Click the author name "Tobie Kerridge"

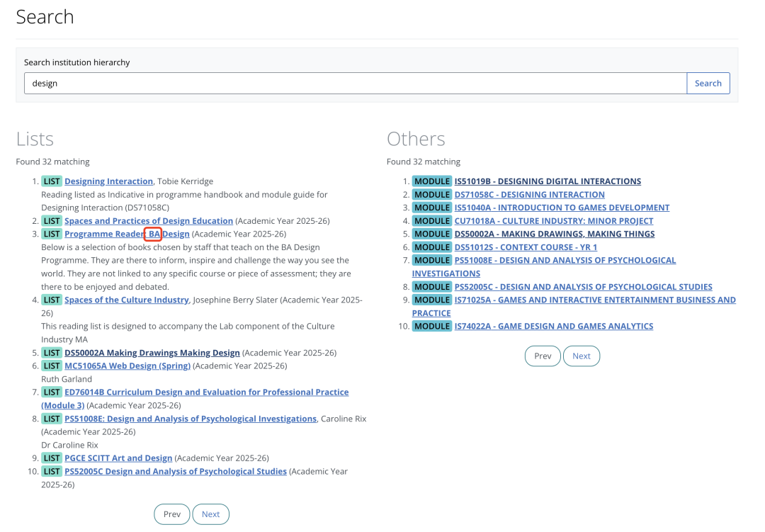click(186, 181)
